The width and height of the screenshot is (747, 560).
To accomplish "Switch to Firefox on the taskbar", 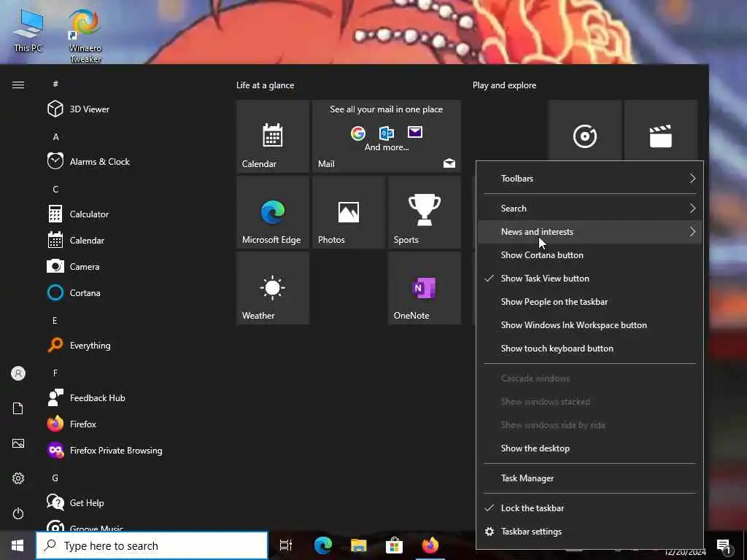I will (430, 545).
